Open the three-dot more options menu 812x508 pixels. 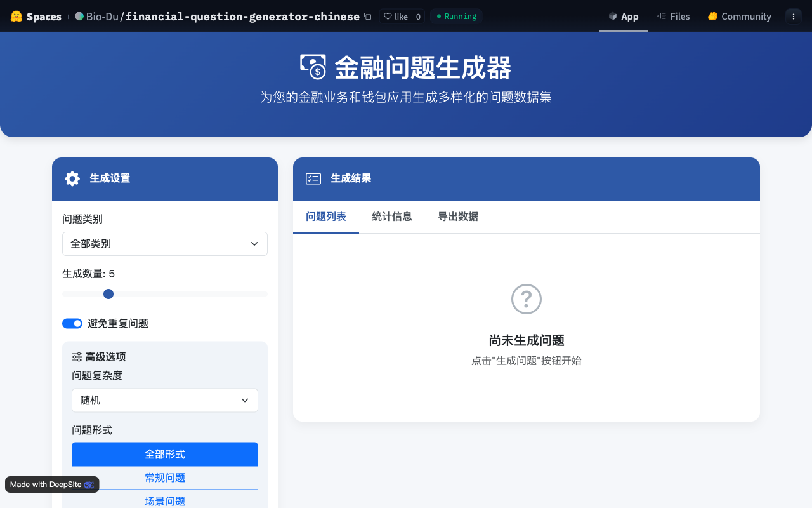(794, 17)
